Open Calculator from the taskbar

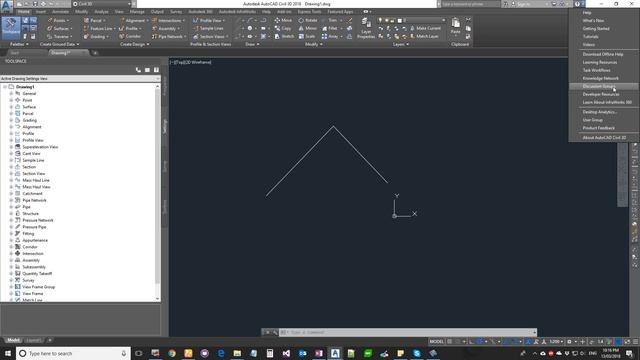click(270, 353)
